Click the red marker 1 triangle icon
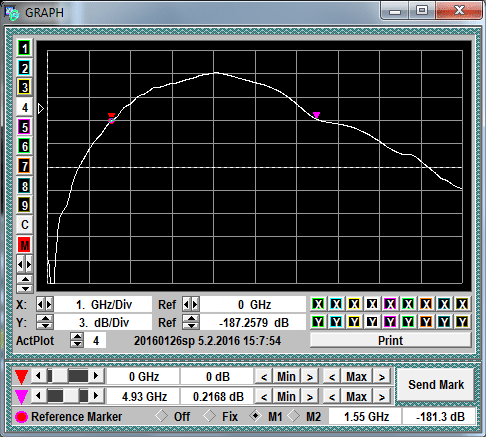This screenshot has width=486, height=437. click(21, 377)
